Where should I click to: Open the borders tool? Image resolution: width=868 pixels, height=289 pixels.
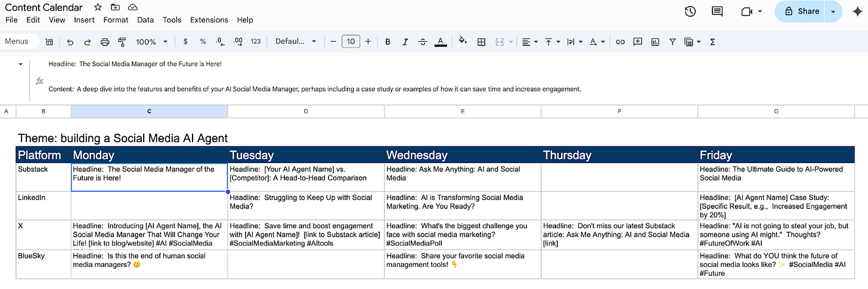(482, 42)
